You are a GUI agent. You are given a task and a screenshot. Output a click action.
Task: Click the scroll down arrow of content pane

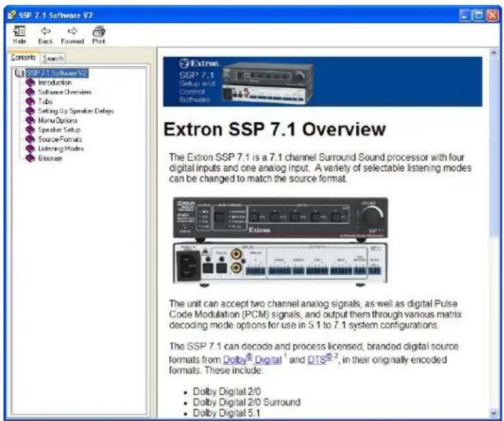pos(494,413)
